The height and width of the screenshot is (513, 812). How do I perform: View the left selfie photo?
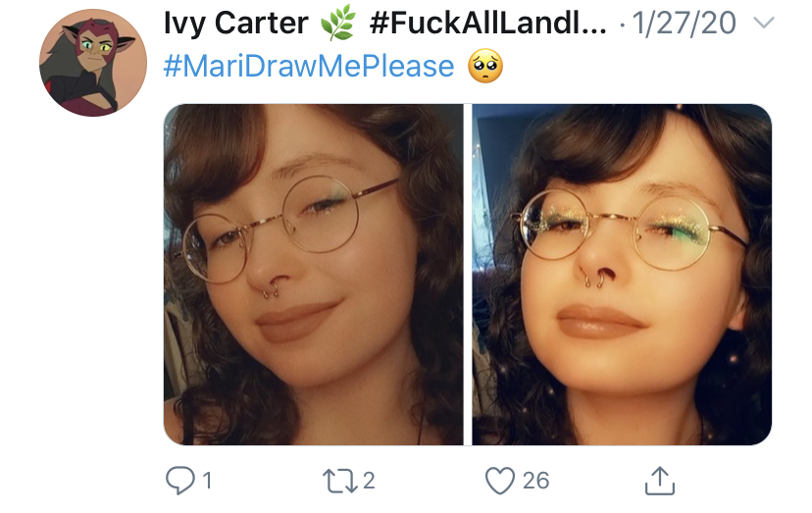pyautogui.click(x=313, y=275)
